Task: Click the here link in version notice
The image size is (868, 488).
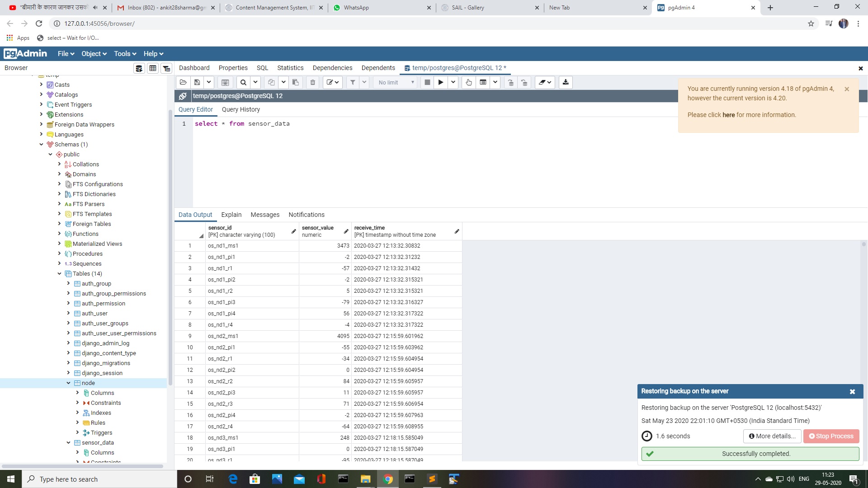Action: [728, 115]
